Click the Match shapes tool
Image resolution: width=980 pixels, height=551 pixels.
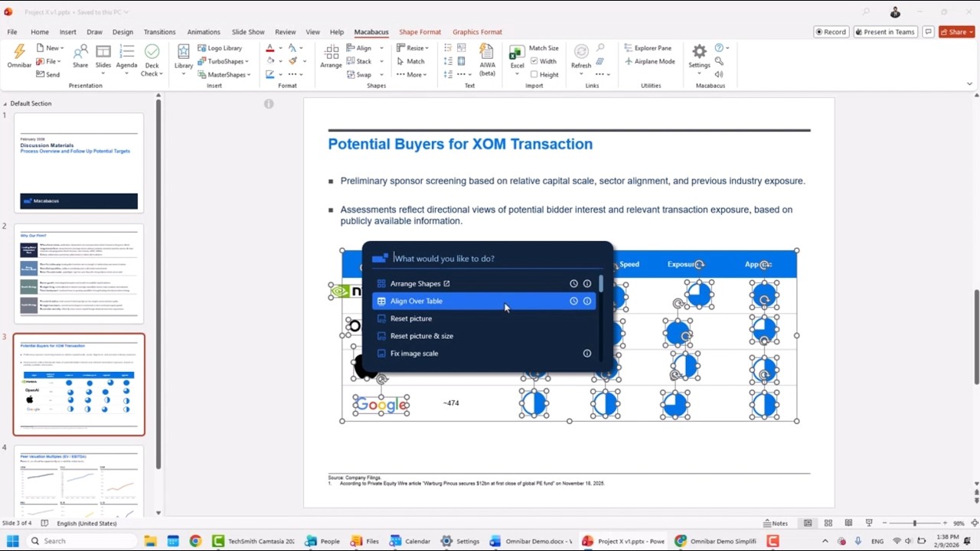tap(410, 61)
